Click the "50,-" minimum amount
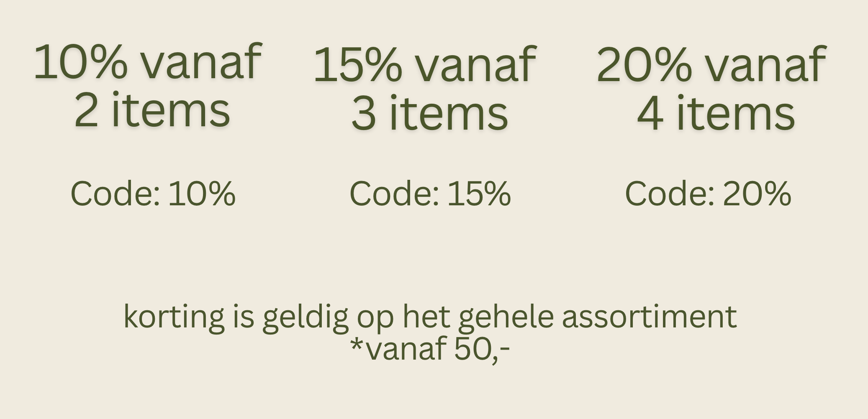This screenshot has height=419, width=868. click(481, 349)
